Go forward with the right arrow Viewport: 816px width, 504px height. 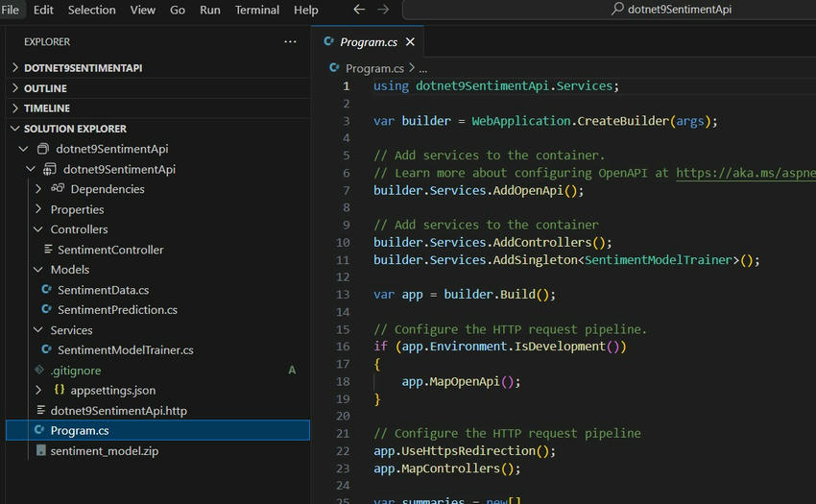coord(383,10)
